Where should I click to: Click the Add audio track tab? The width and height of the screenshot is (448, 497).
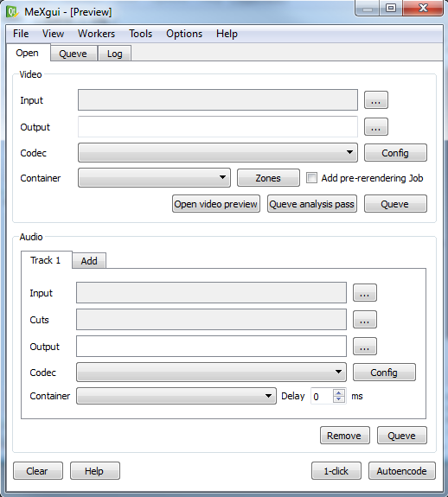(x=89, y=261)
